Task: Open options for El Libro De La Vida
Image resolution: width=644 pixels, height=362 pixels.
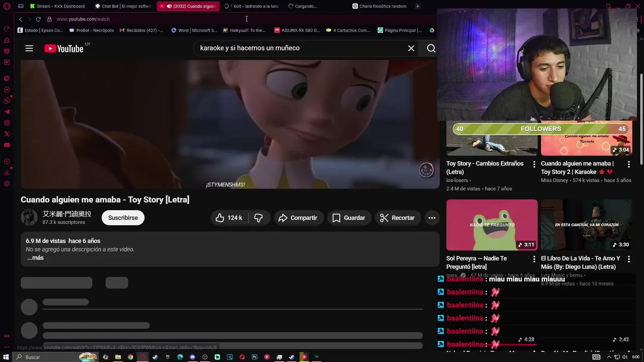Action: point(628,259)
